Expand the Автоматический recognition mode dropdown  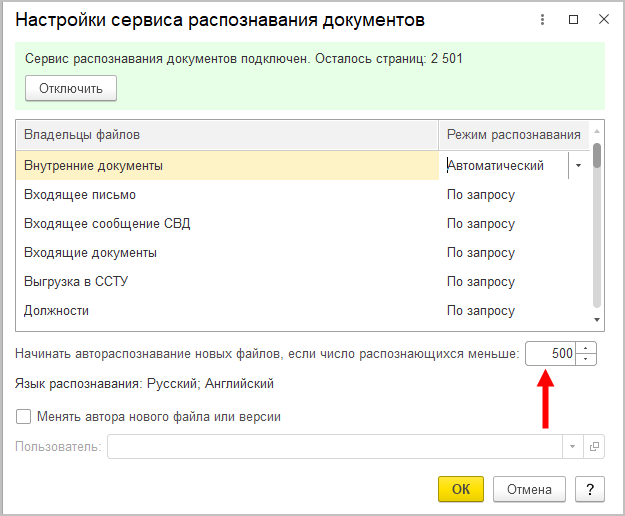(578, 166)
